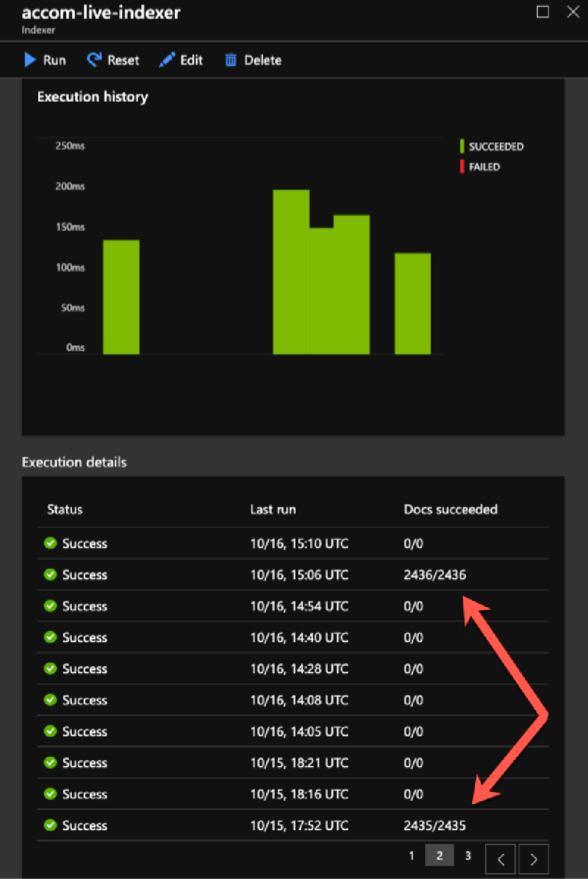Click the tallest green bar in the chart
Image resolution: width=588 pixels, height=879 pixels.
tap(290, 270)
